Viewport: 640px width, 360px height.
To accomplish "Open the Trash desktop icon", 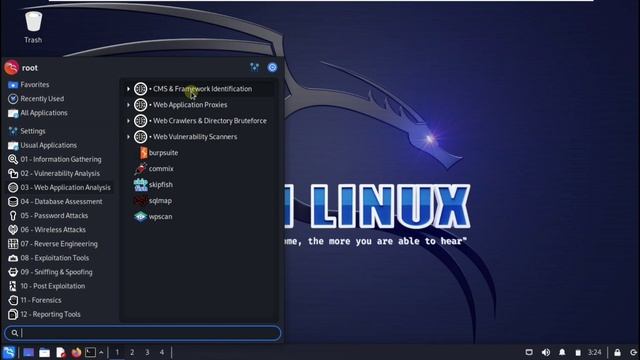I will [33, 27].
